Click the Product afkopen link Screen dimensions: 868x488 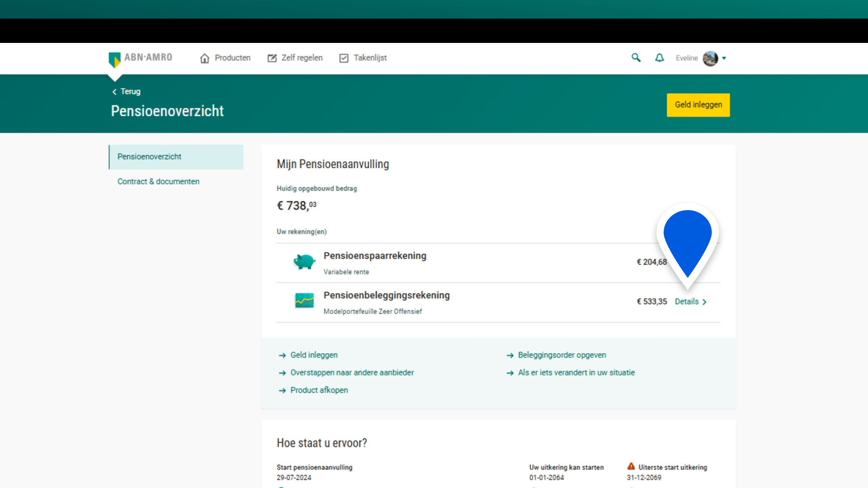point(319,390)
